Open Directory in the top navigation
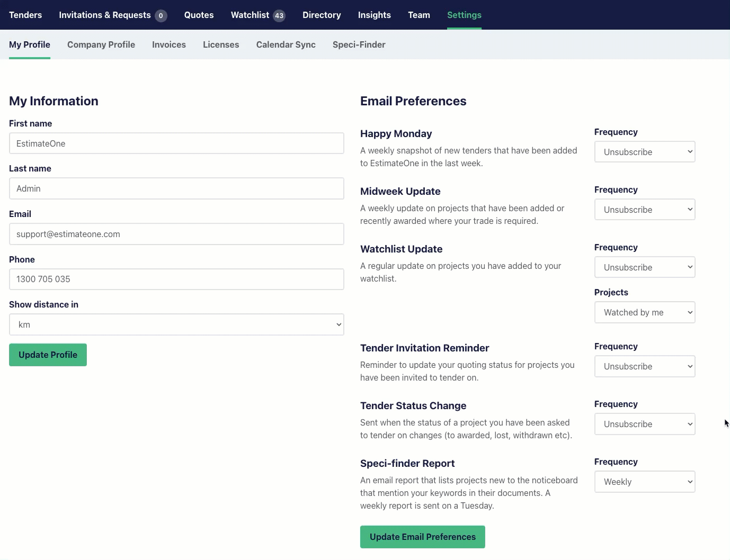 point(322,15)
